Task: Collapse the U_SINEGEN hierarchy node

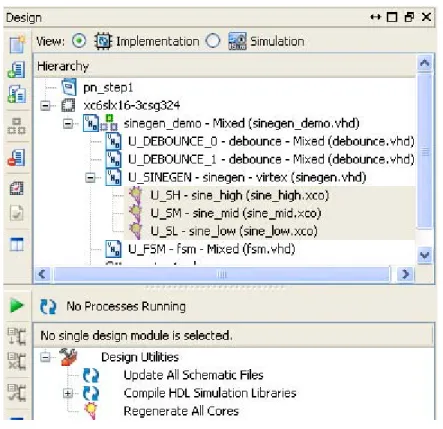Action: (90, 178)
